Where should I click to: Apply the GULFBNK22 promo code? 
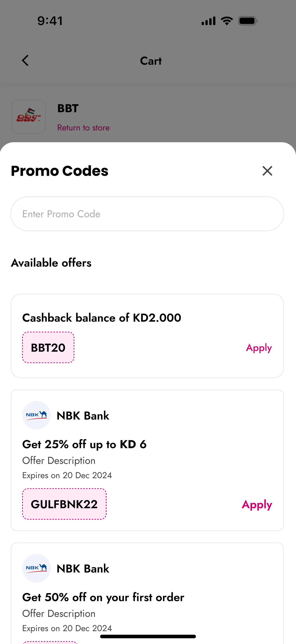pyautogui.click(x=257, y=504)
